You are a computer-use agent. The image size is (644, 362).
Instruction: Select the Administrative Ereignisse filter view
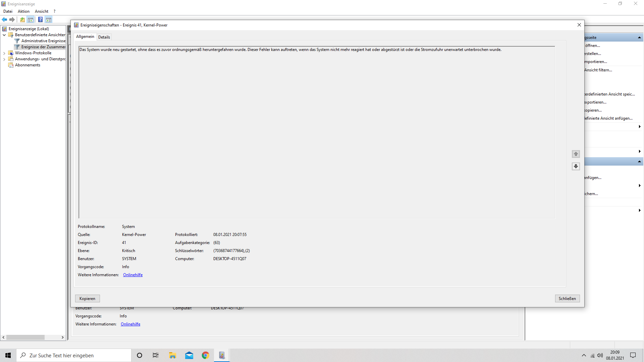point(43,41)
